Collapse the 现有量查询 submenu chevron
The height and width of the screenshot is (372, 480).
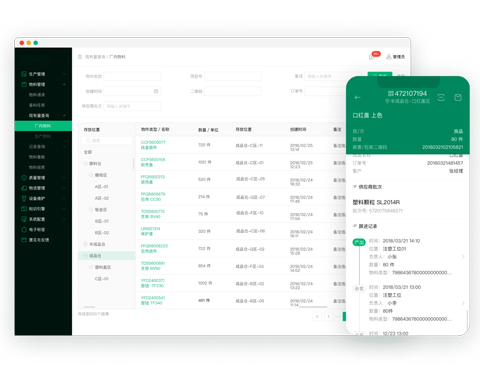click(64, 116)
